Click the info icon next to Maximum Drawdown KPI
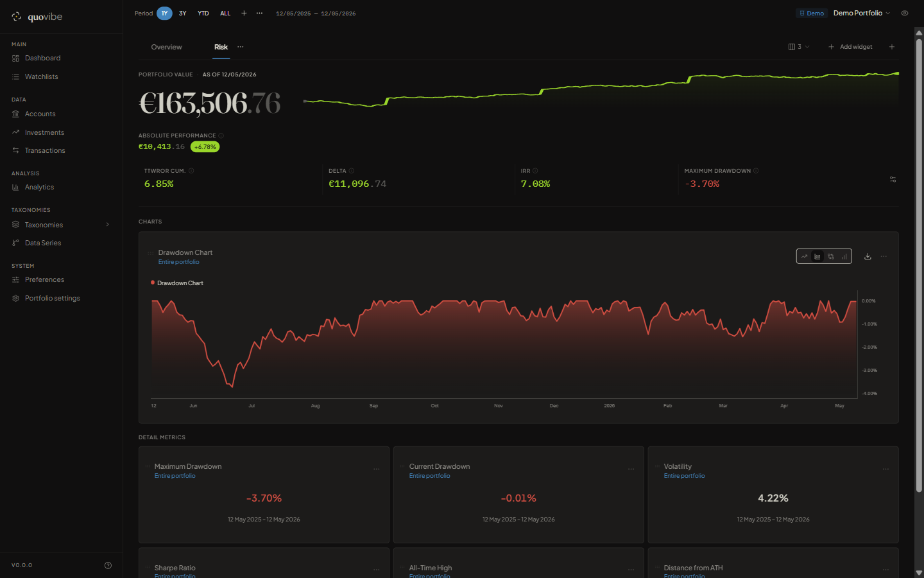The image size is (924, 578). [756, 171]
